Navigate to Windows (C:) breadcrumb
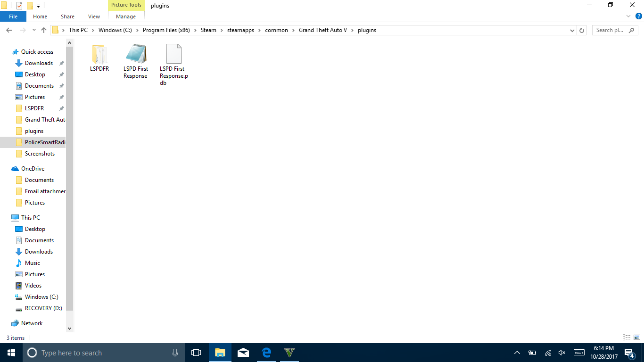This screenshot has height=362, width=644. (x=115, y=30)
